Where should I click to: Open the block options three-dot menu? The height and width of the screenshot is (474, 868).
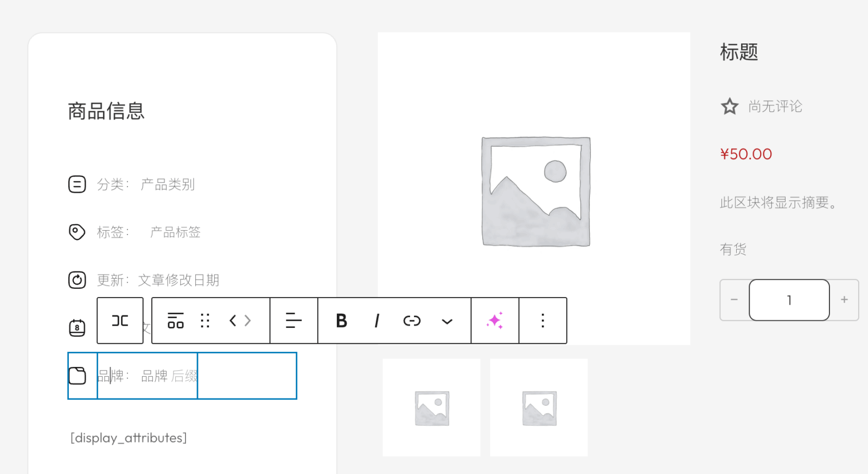pyautogui.click(x=542, y=321)
